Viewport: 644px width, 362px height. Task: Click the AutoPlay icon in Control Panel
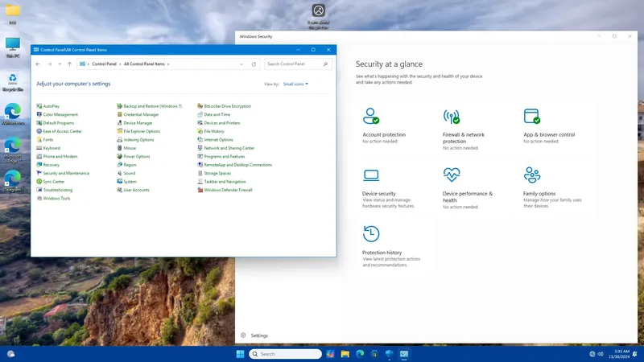[x=39, y=106]
